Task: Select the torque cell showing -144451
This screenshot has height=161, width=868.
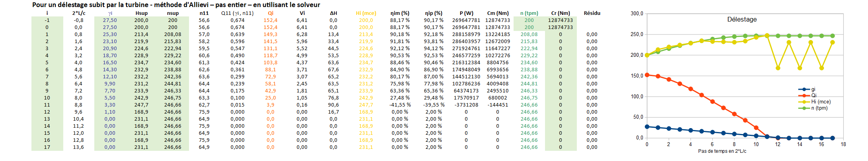Action: coord(497,105)
